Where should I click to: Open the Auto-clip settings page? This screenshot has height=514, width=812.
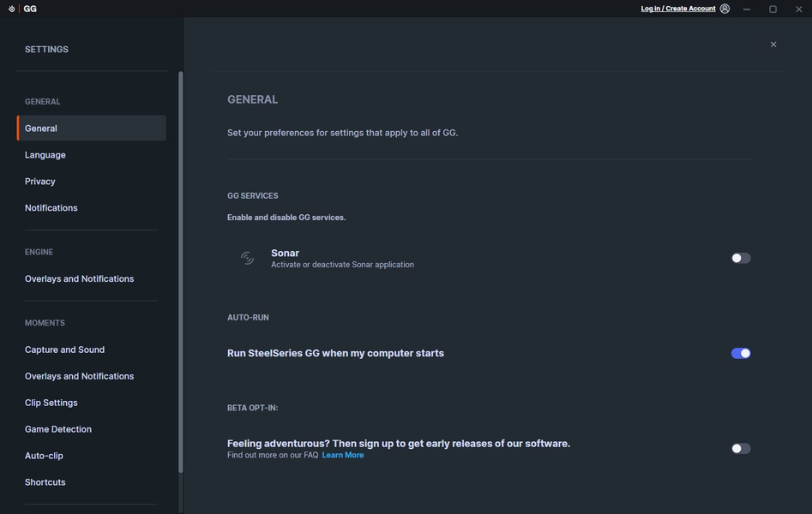[44, 456]
